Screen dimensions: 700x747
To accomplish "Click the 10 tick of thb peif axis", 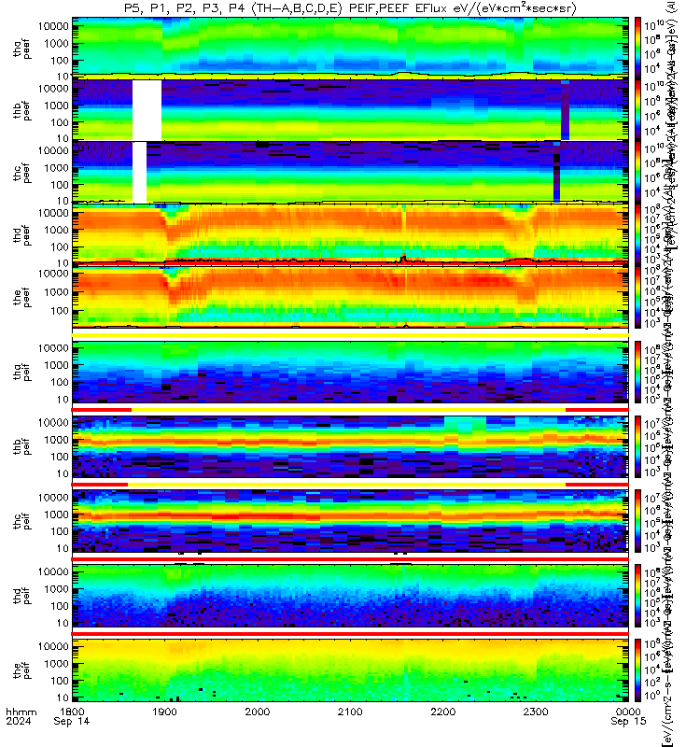I will tap(63, 473).
